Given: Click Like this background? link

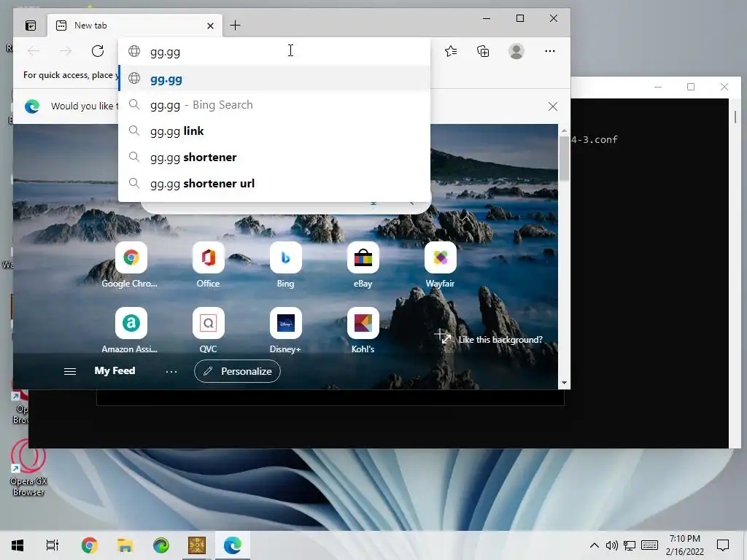Looking at the screenshot, I should [500, 340].
